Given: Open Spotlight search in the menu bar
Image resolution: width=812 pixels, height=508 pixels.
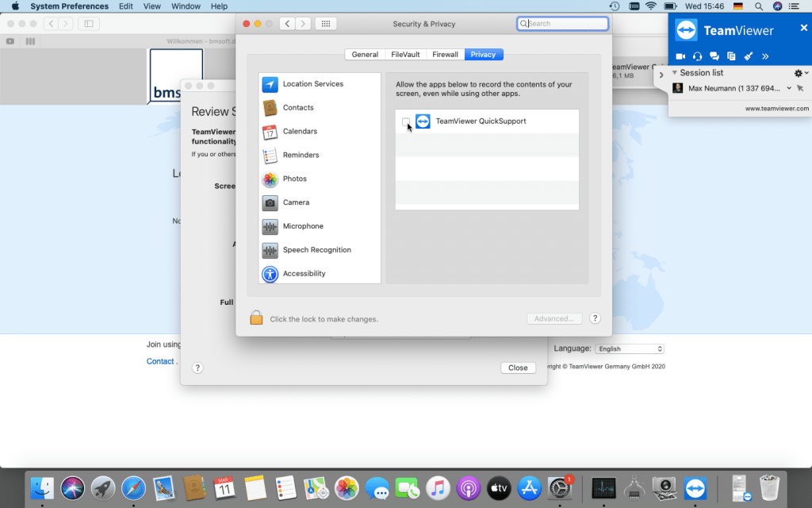Looking at the screenshot, I should tap(759, 6).
